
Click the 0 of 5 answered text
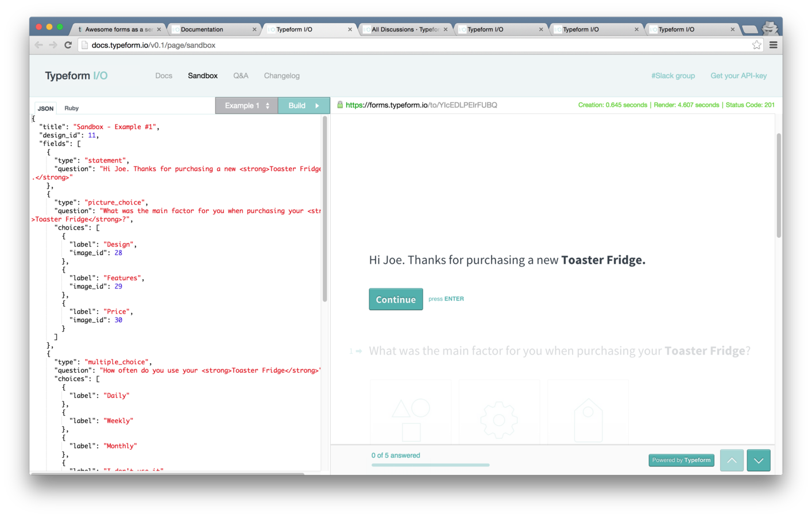pos(396,456)
